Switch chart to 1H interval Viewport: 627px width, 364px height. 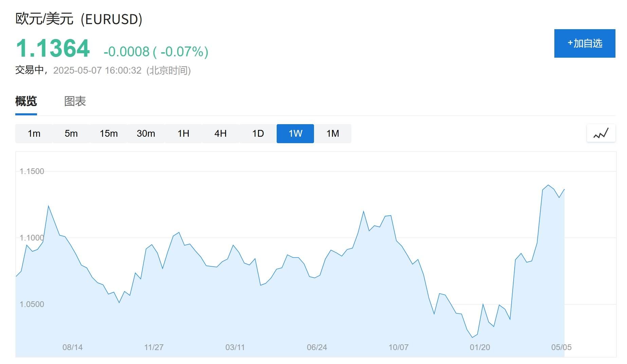tap(183, 134)
